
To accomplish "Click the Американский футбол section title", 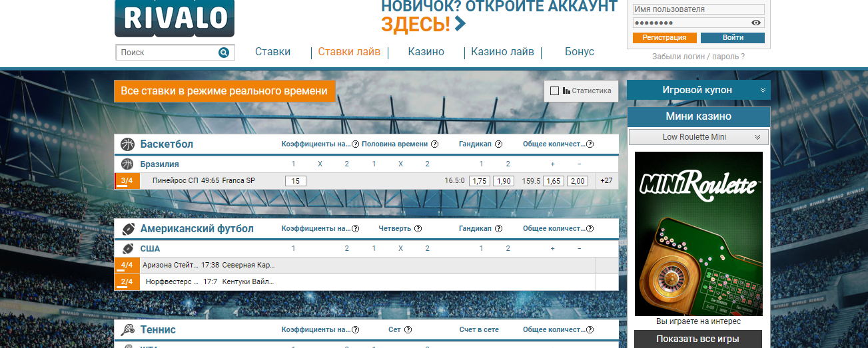I will pyautogui.click(x=197, y=229).
